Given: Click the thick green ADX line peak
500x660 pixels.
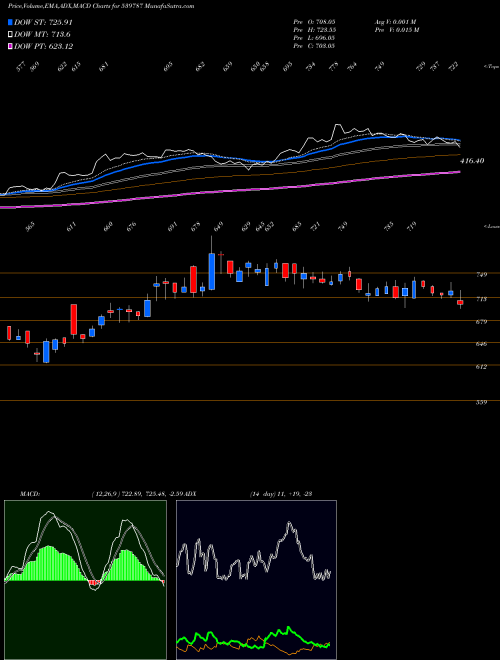Looking at the screenshot, I should click(x=289, y=628).
